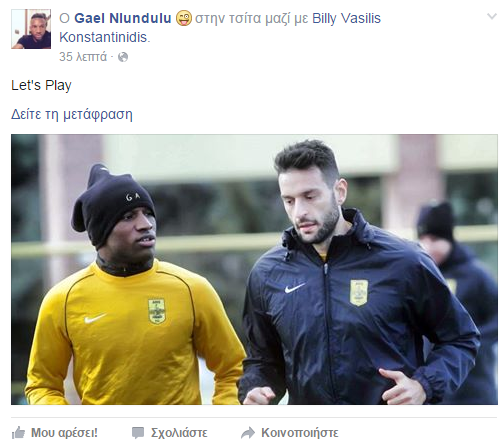504x446 pixels.
Task: Open Billy Vasilis profile link
Action: [346, 18]
